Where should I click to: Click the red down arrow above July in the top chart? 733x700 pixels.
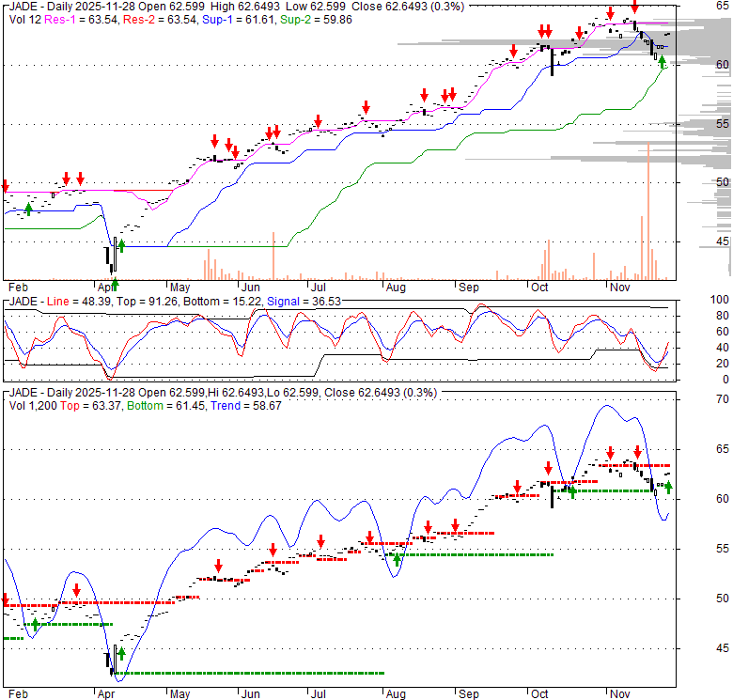(x=319, y=121)
